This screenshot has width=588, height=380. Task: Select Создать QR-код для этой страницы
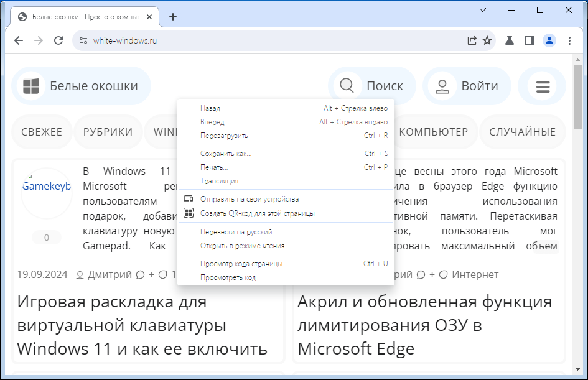(x=286, y=213)
